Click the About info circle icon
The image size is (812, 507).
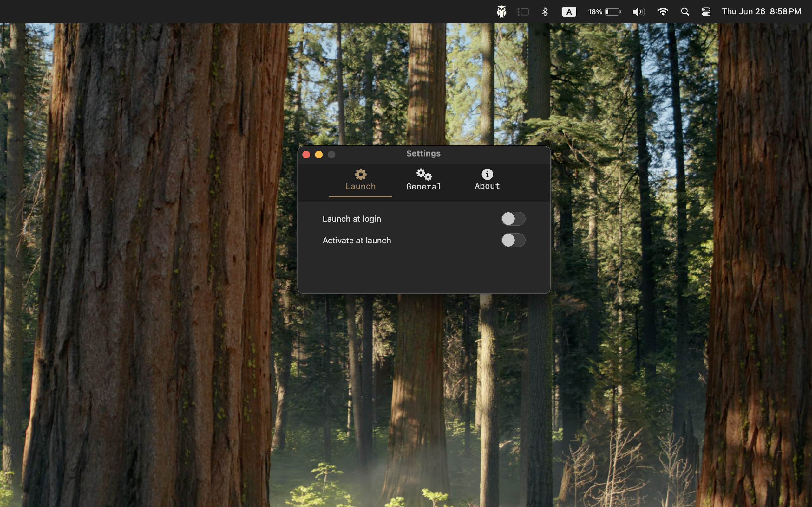(x=487, y=174)
